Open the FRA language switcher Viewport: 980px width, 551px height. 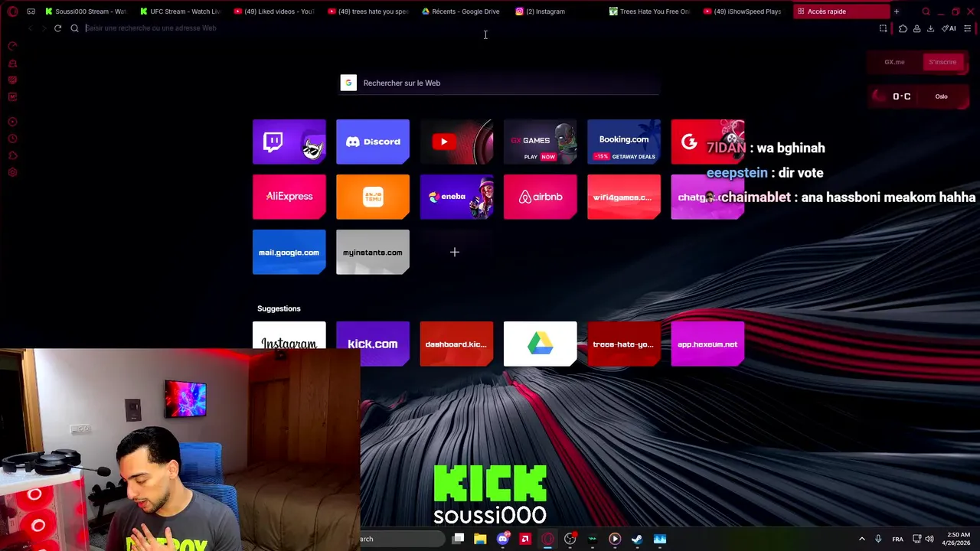897,539
